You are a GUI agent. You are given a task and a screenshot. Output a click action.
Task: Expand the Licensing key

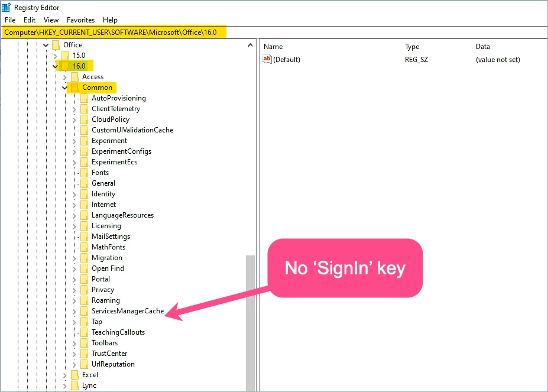click(x=74, y=226)
